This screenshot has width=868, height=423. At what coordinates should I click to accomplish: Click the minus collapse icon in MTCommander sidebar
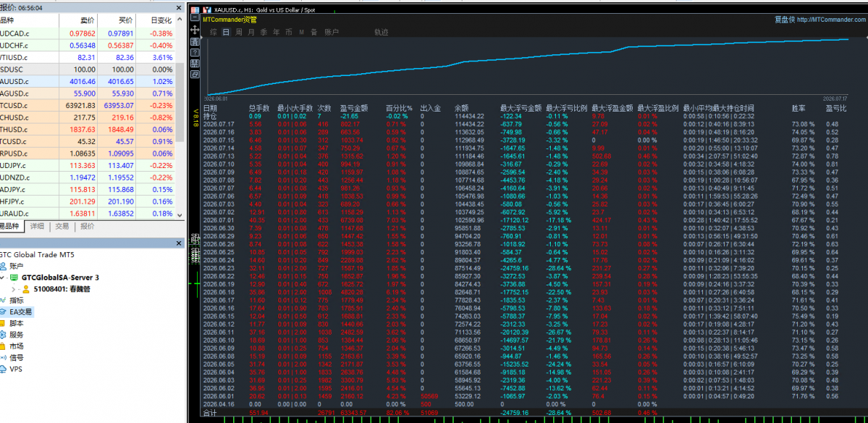click(195, 17)
